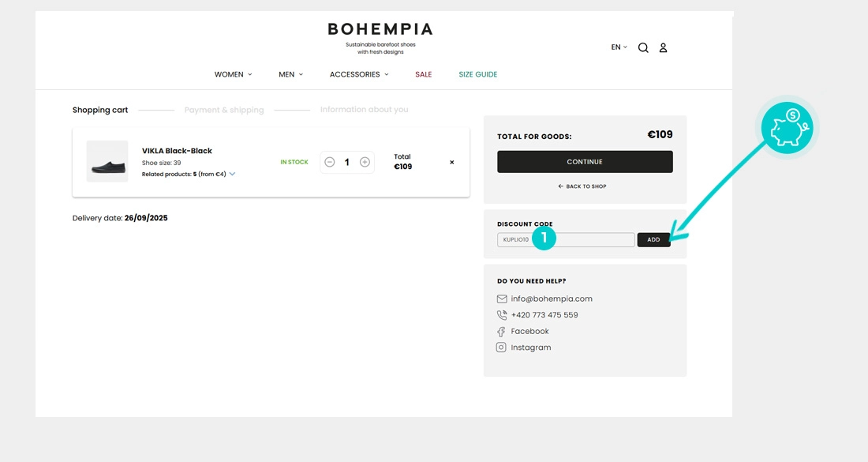Open the EN language dropdown
The height and width of the screenshot is (462, 868).
click(x=619, y=47)
